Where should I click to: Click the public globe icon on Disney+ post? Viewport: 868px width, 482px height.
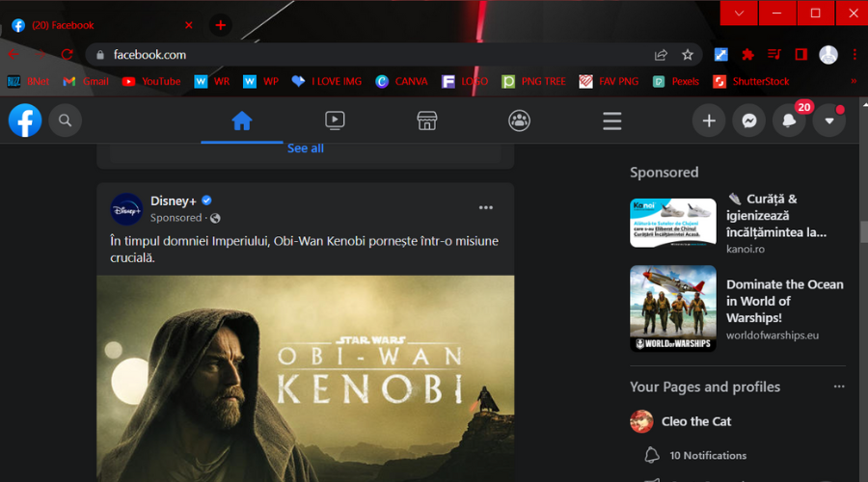coord(215,218)
